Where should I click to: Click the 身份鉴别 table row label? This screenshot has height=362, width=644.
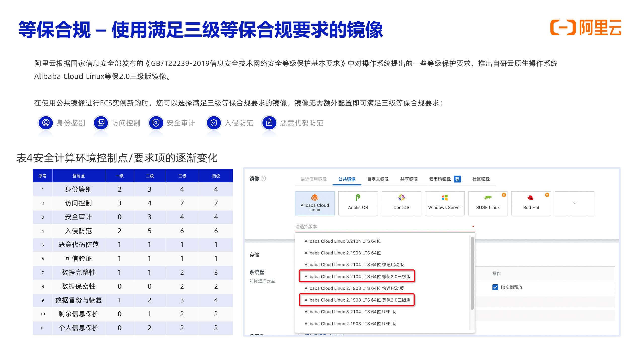tap(78, 189)
